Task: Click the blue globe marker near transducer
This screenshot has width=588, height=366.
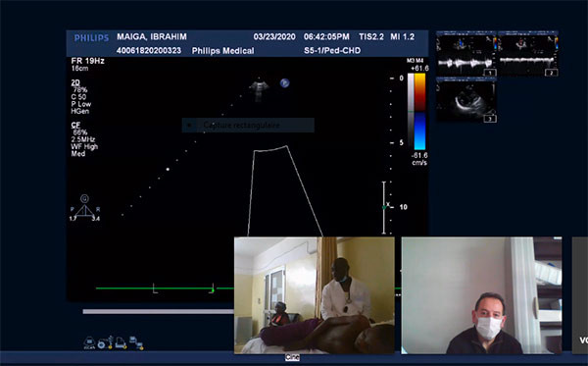Action: pos(284,83)
